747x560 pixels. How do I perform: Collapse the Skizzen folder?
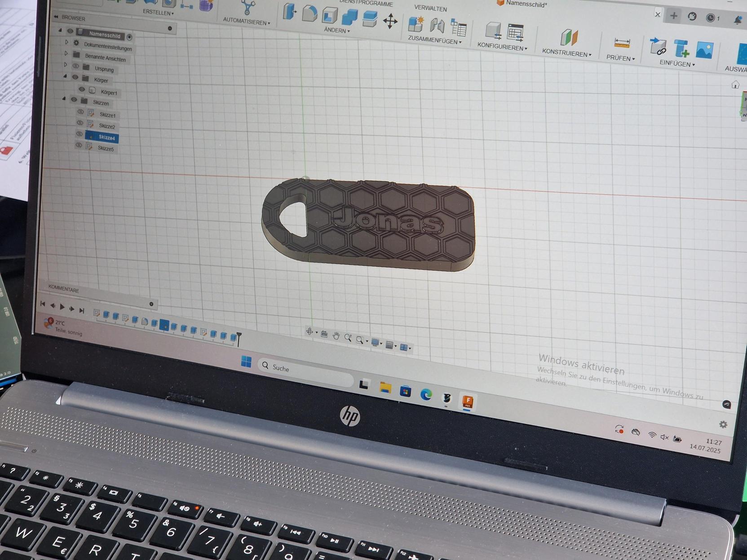(x=64, y=99)
